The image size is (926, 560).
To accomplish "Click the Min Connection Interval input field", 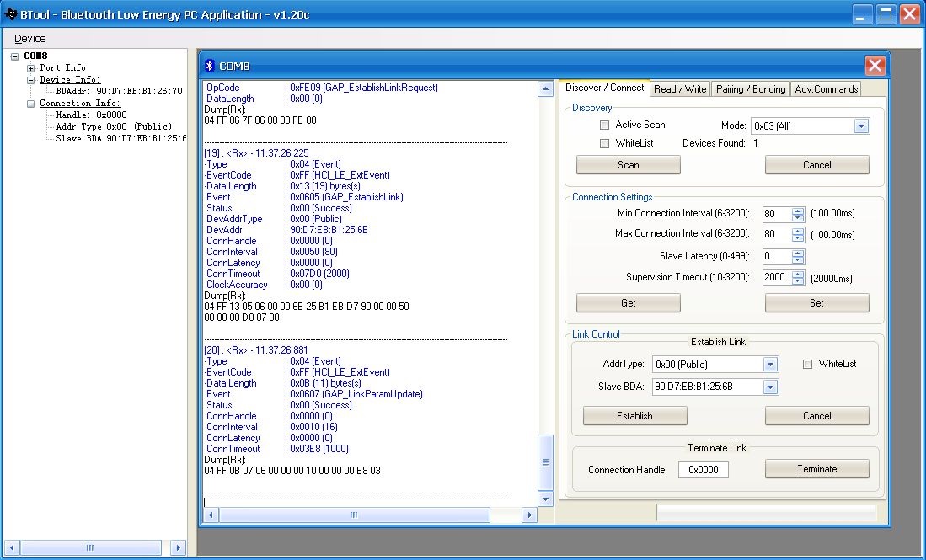I will 777,214.
